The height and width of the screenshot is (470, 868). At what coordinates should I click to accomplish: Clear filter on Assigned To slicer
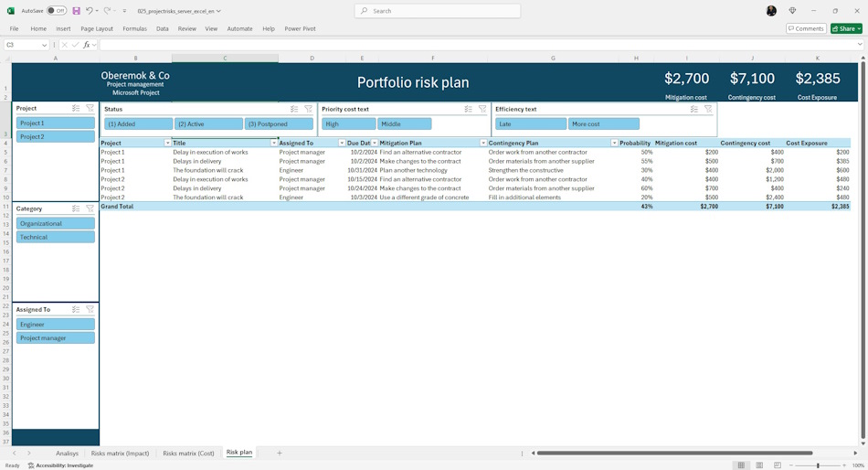coord(90,309)
